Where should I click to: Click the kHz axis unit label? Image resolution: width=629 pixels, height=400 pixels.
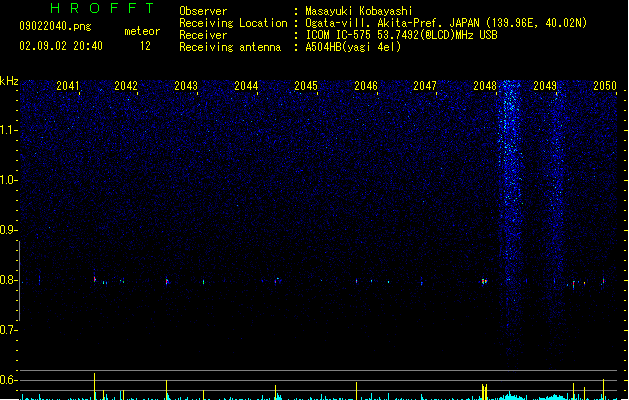click(x=9, y=81)
